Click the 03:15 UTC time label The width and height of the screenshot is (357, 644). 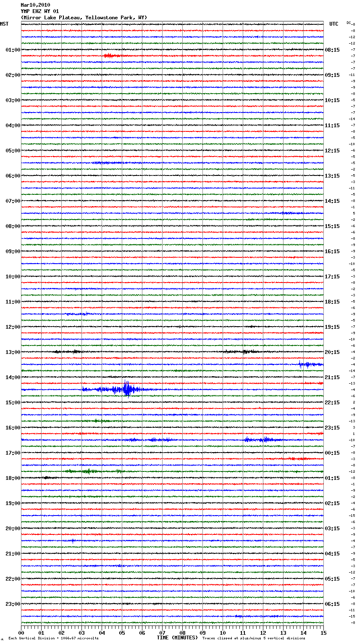[x=332, y=529]
